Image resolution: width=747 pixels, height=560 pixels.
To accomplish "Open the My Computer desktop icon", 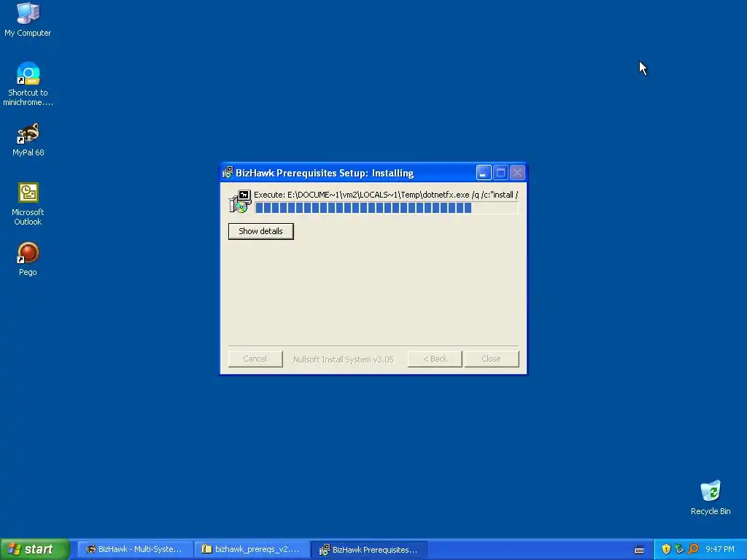I will coord(28,19).
